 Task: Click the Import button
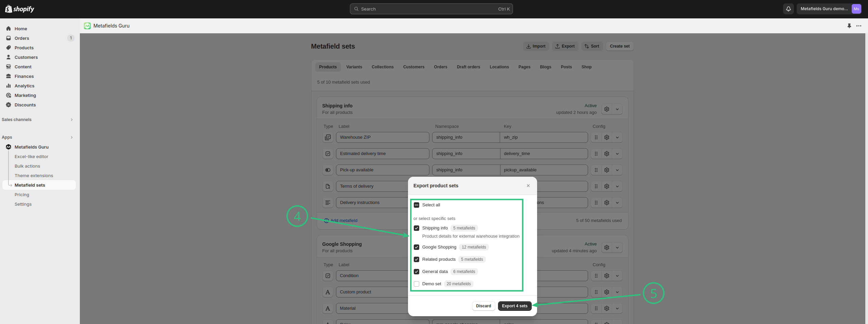pyautogui.click(x=536, y=46)
